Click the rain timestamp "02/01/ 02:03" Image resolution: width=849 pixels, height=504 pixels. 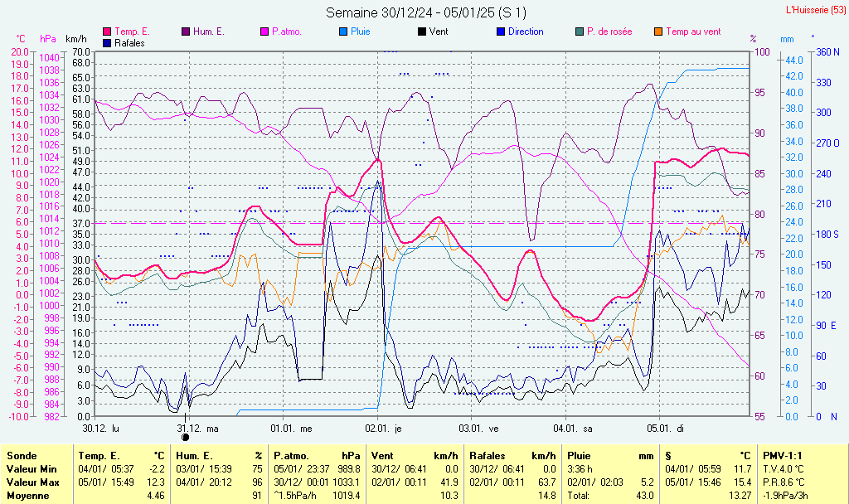(x=595, y=482)
